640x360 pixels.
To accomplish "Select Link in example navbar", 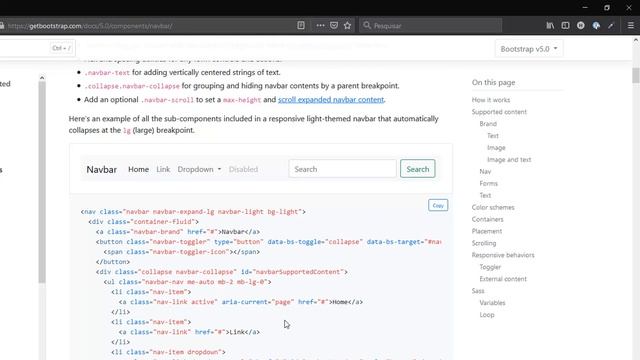I will (163, 169).
